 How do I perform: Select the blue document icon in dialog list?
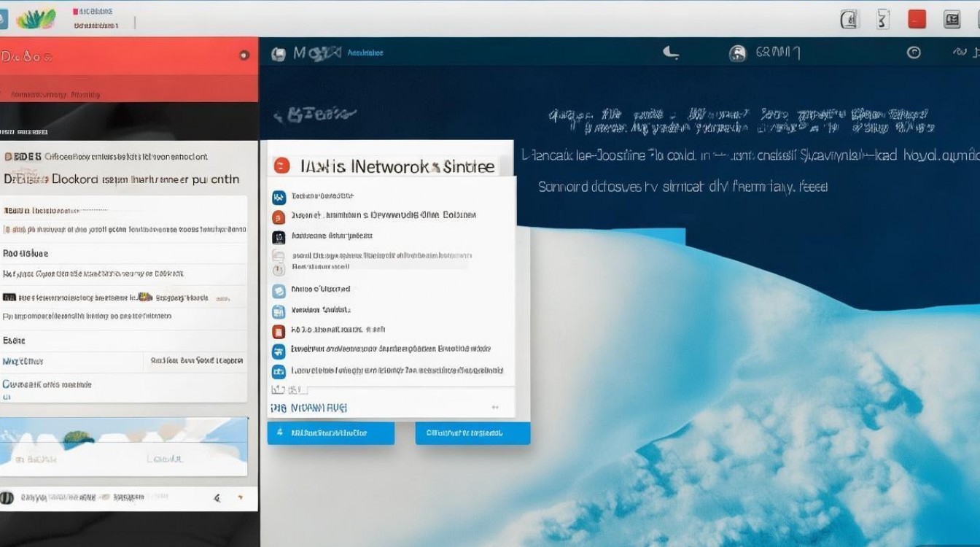point(278,311)
